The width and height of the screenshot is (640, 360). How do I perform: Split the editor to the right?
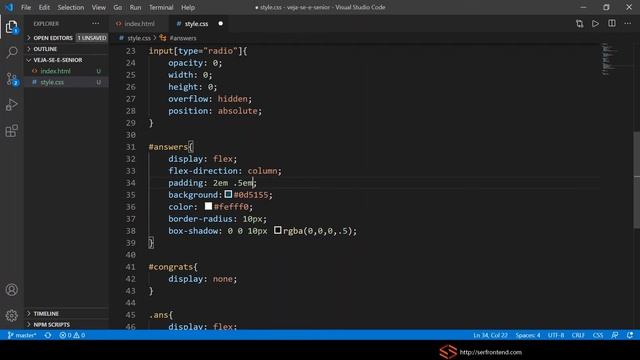(612, 24)
